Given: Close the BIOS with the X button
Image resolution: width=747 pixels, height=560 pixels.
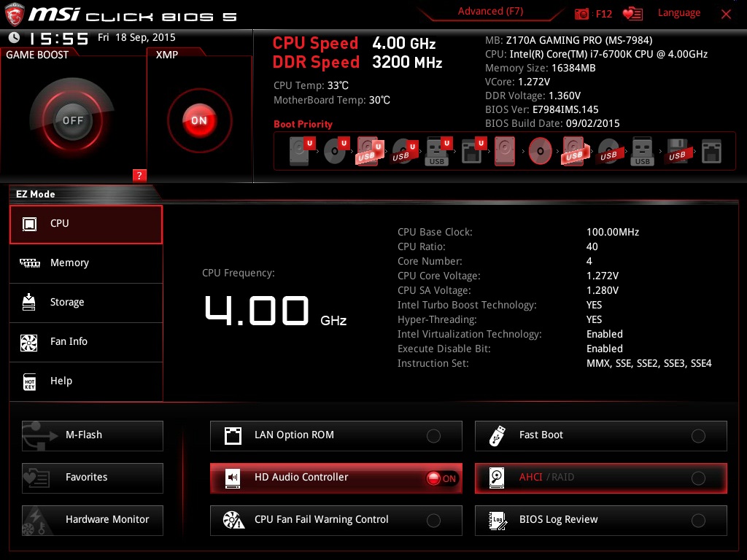Looking at the screenshot, I should [726, 14].
